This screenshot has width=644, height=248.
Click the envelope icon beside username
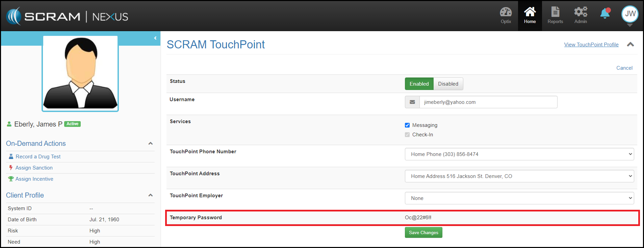(412, 102)
